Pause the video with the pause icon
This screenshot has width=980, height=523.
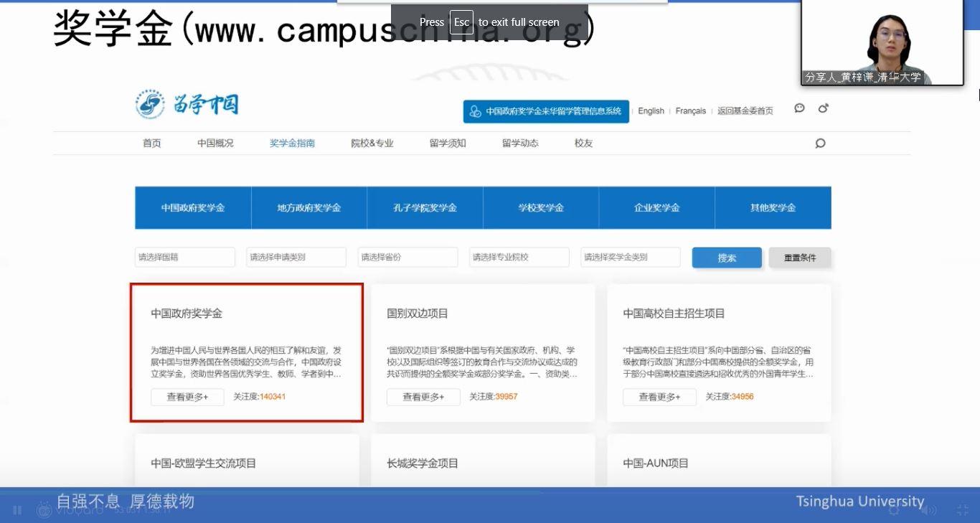pos(17,510)
